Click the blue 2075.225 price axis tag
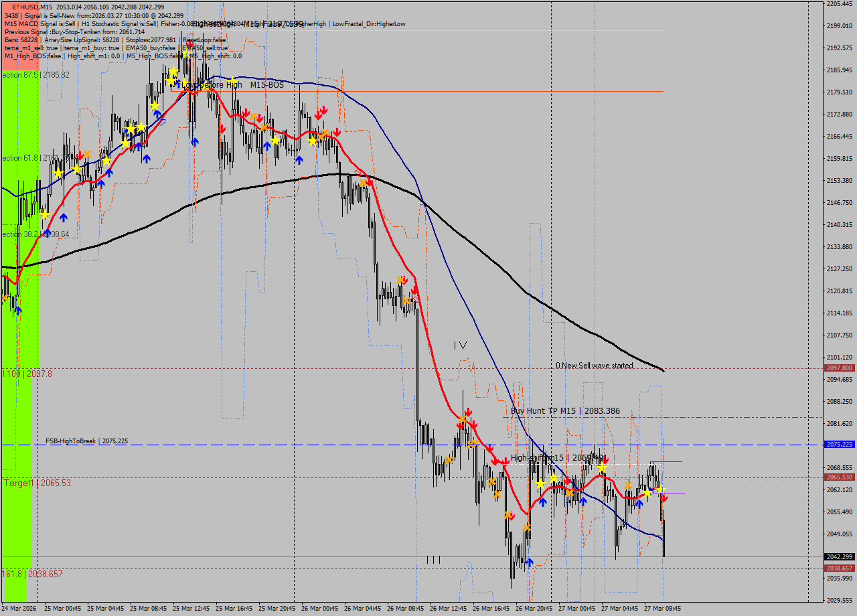Viewport: 857px width, 616px height. point(840,445)
